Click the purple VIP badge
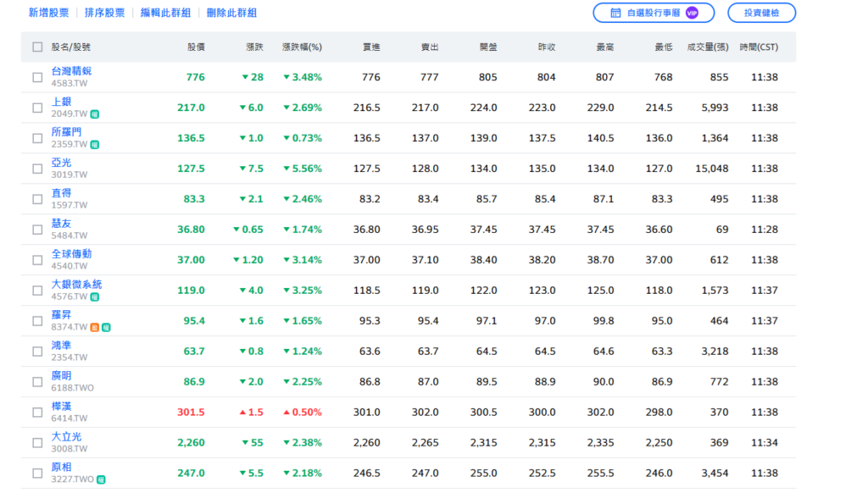868x493 pixels. tap(692, 13)
